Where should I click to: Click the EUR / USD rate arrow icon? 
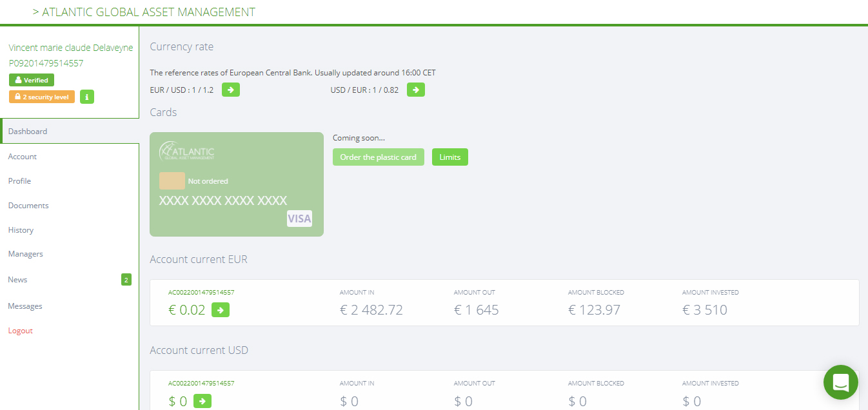(x=231, y=90)
